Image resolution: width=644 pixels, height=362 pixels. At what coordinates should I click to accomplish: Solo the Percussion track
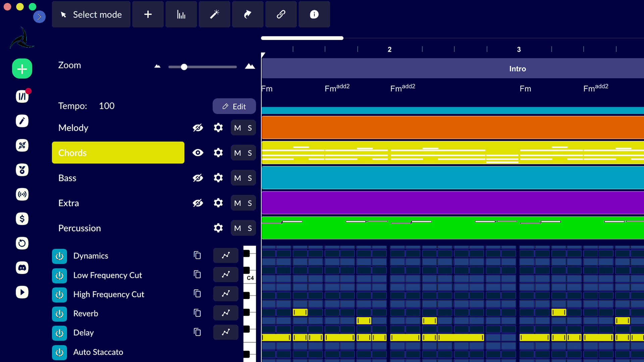pyautogui.click(x=250, y=228)
